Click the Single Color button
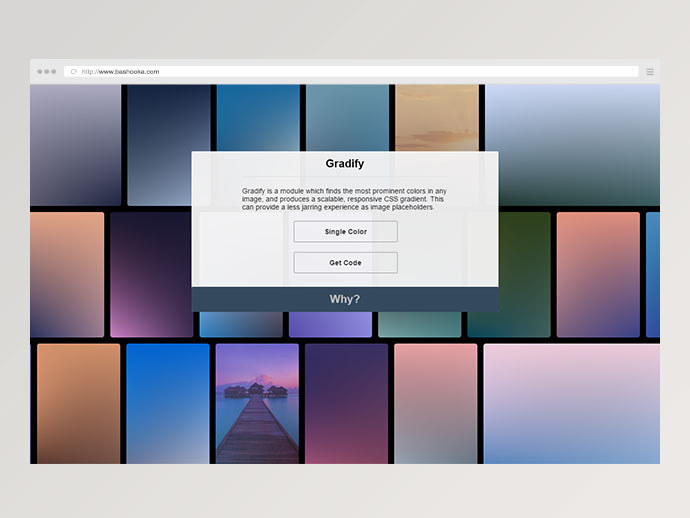The width and height of the screenshot is (690, 518). [x=345, y=231]
